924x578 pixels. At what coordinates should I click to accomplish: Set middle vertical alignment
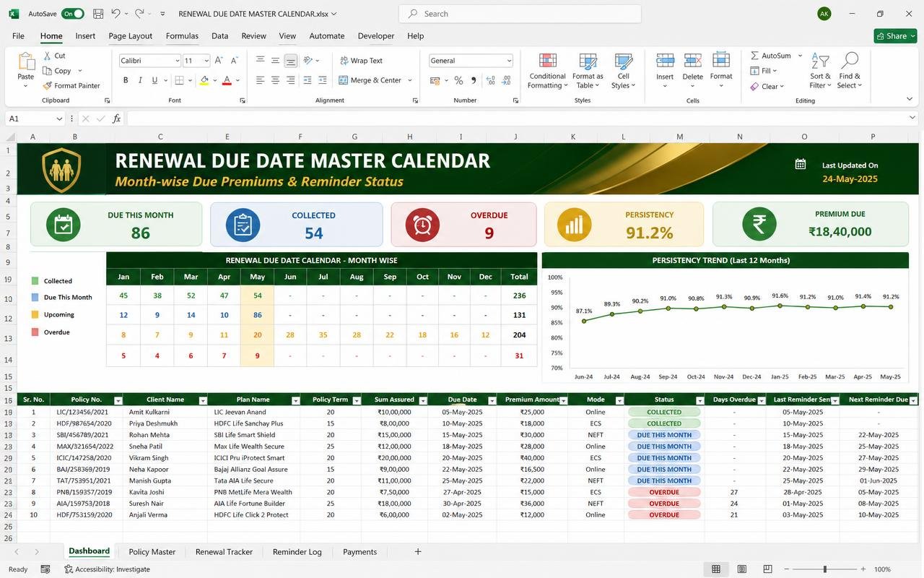275,61
